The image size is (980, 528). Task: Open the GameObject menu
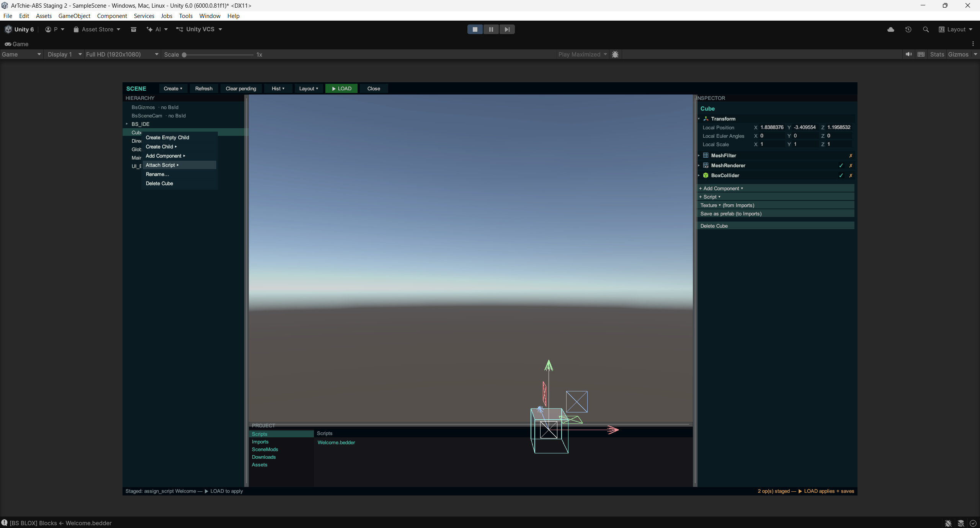[x=74, y=16]
